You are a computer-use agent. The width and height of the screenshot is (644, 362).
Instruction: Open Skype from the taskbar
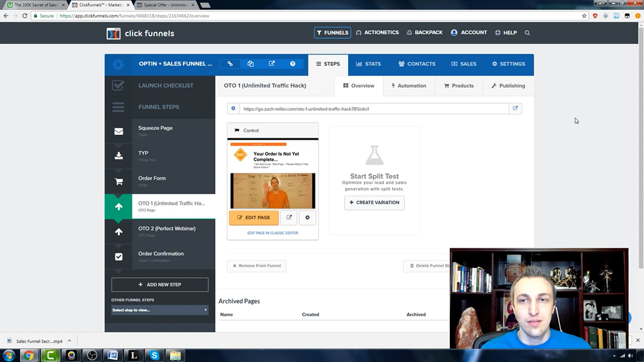coord(154,356)
